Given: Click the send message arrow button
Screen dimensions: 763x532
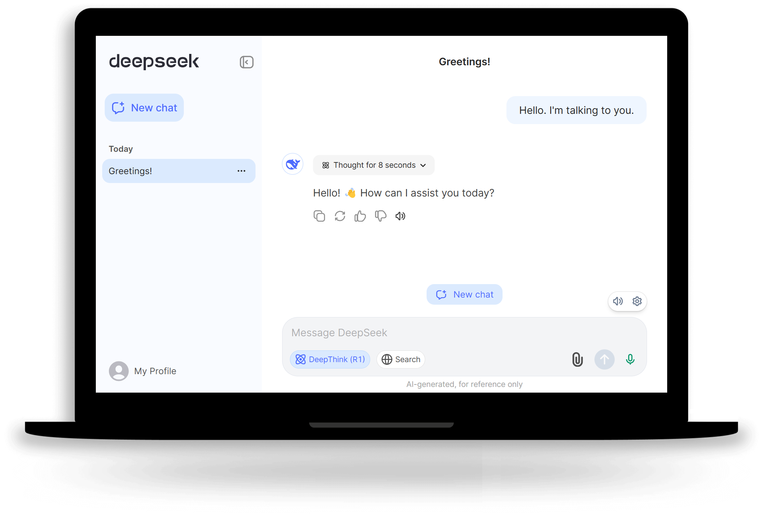Looking at the screenshot, I should pyautogui.click(x=605, y=359).
